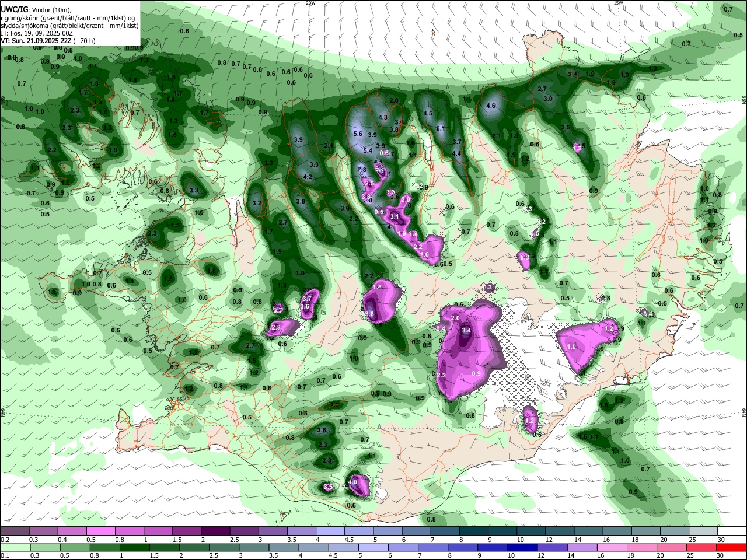Screen dimensions: 747x560
Task: Click the '30' label under the snow legend
Action: (721, 540)
